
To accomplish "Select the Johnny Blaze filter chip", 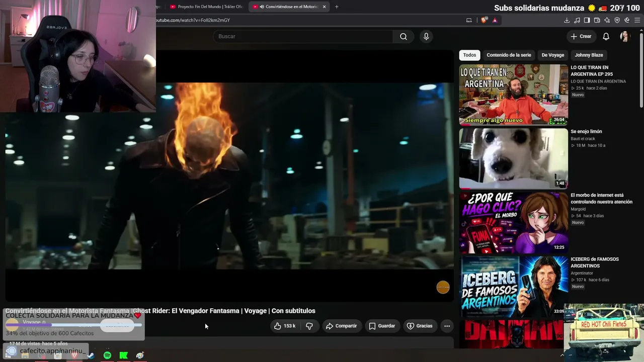I will click(589, 55).
